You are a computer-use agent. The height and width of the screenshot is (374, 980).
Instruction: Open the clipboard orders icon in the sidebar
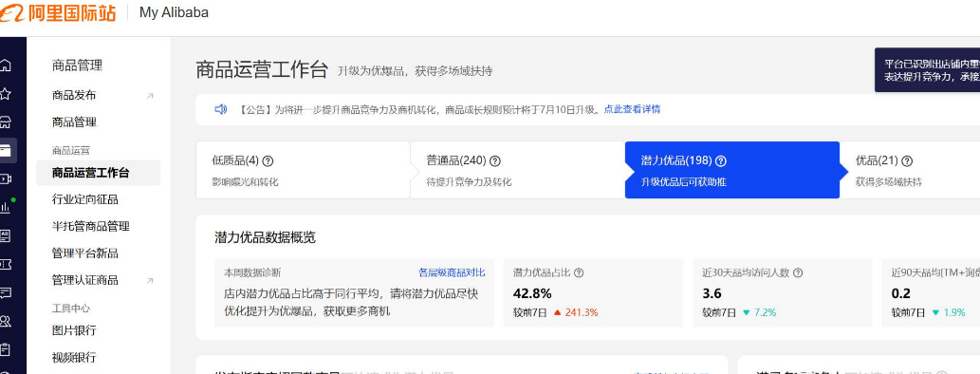pos(5,349)
